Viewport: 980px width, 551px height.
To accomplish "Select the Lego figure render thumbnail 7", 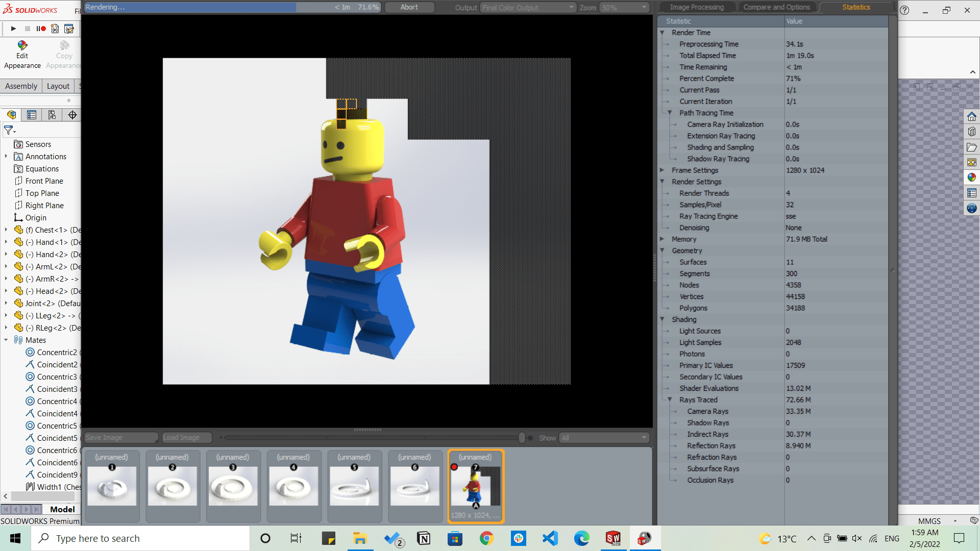I will click(x=476, y=486).
